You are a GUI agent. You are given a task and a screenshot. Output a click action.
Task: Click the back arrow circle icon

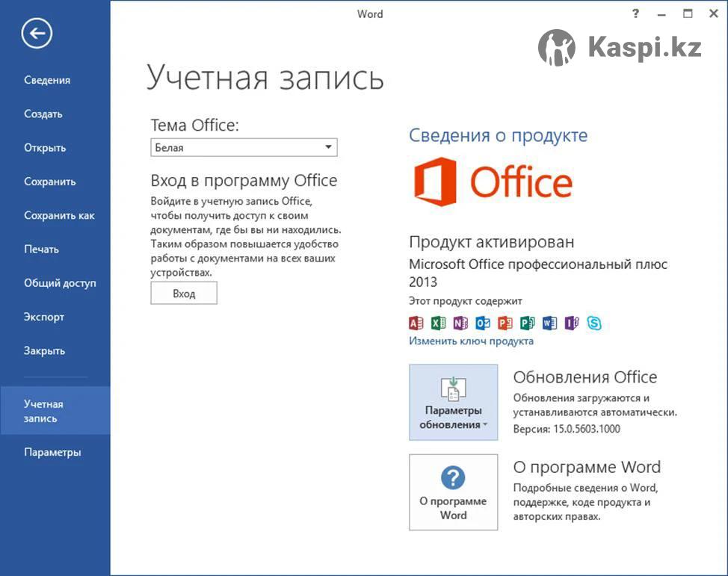pos(37,34)
